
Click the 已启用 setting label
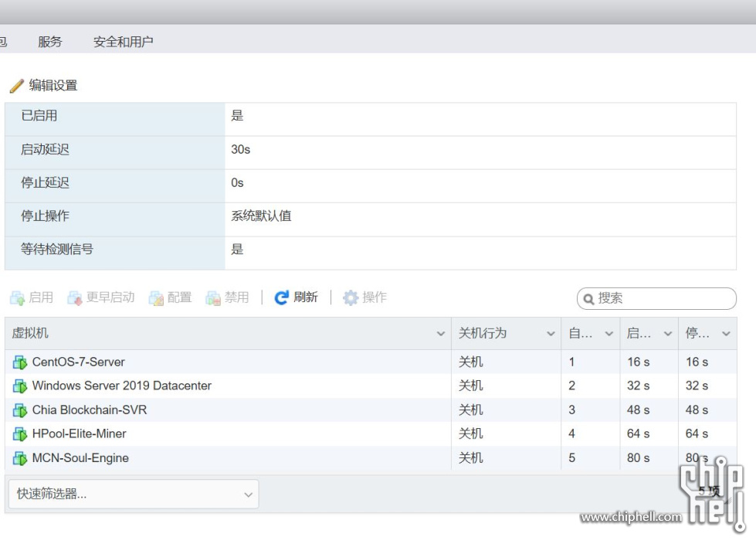click(x=39, y=116)
